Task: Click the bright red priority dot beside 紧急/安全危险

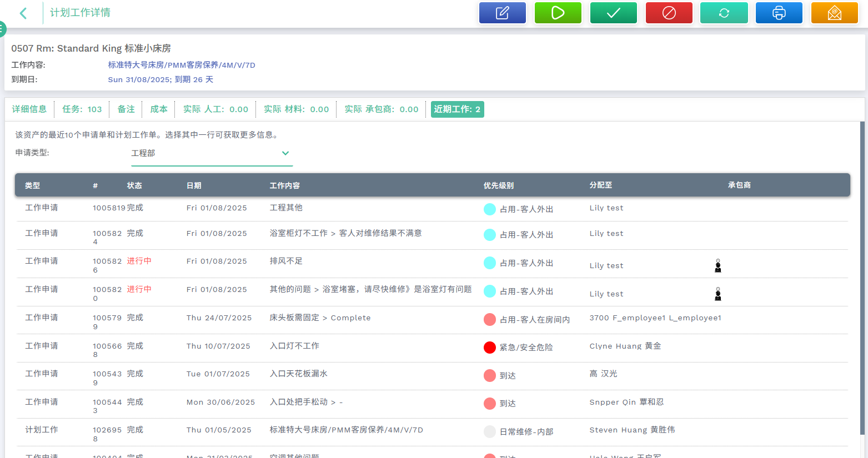Action: pos(490,348)
